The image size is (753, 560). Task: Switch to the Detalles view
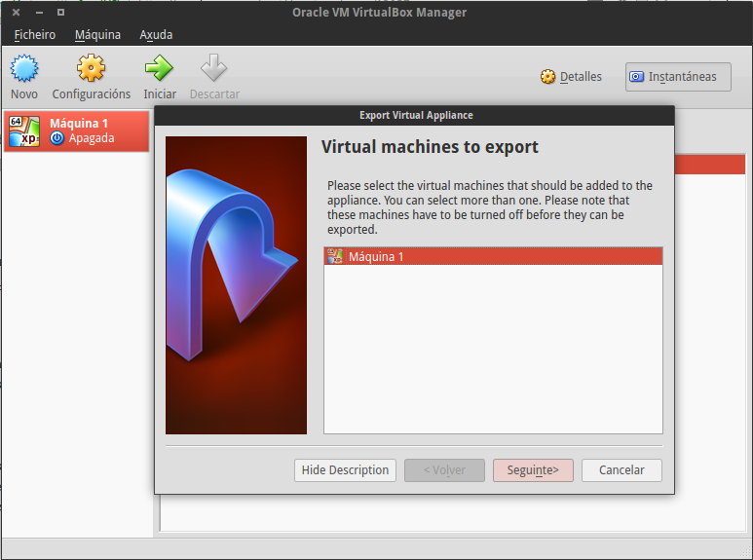point(571,77)
